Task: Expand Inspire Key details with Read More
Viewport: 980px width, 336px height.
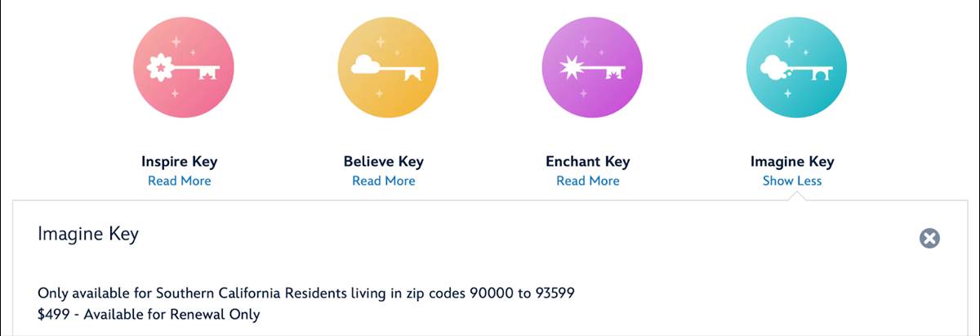Action: [x=180, y=181]
